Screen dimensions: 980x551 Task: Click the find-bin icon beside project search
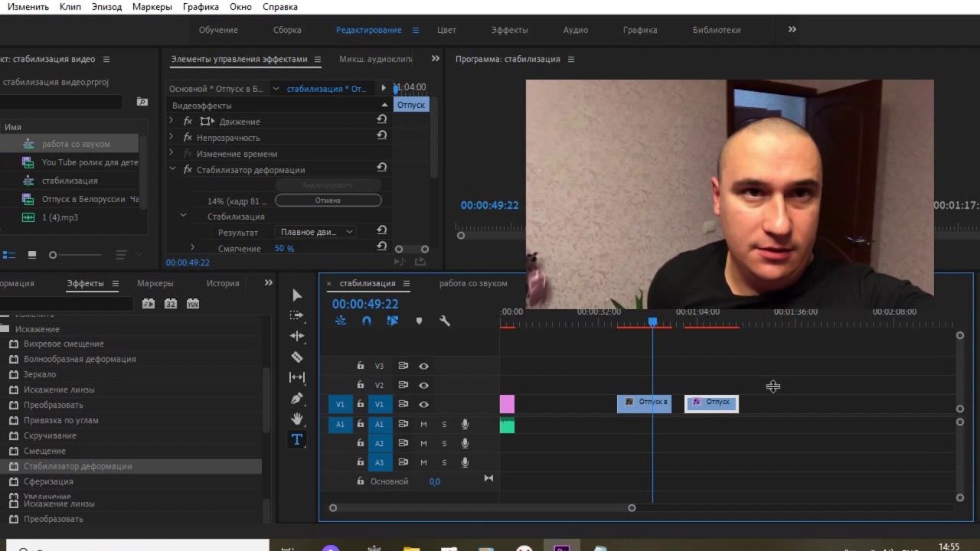point(142,102)
